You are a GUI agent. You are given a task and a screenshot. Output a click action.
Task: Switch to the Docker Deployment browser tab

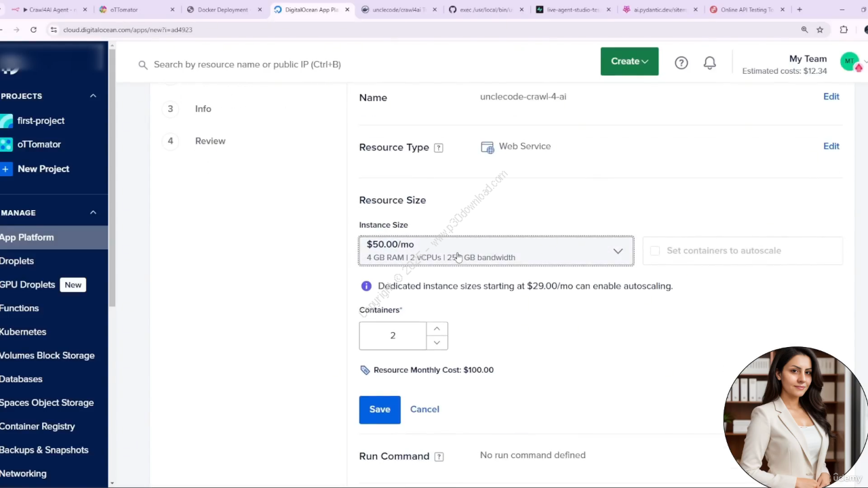coord(224,9)
